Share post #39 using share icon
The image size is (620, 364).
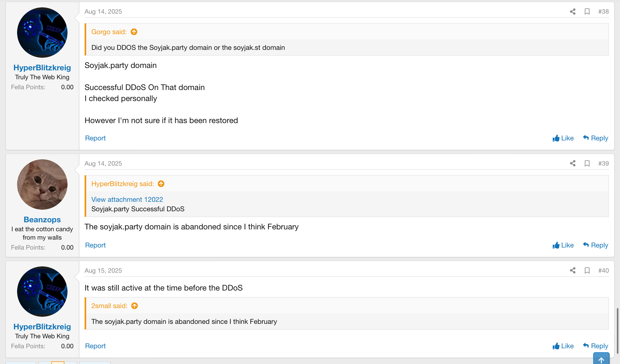pyautogui.click(x=573, y=163)
